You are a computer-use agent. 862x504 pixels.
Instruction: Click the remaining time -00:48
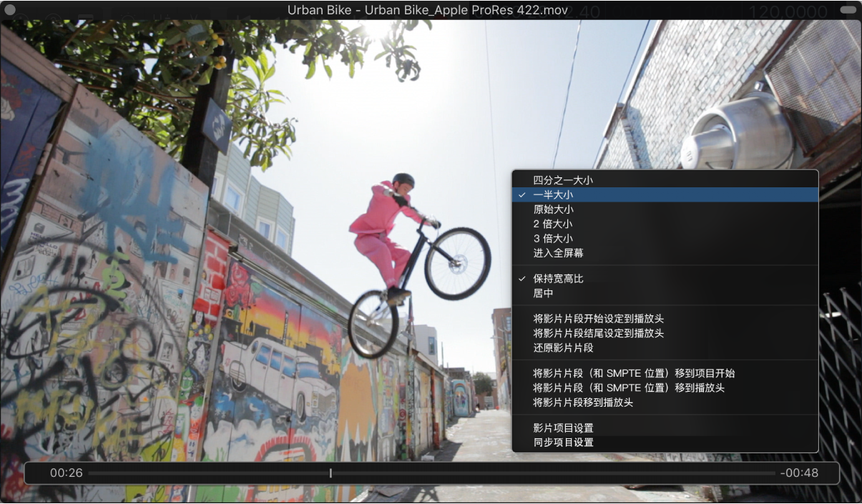(x=799, y=473)
